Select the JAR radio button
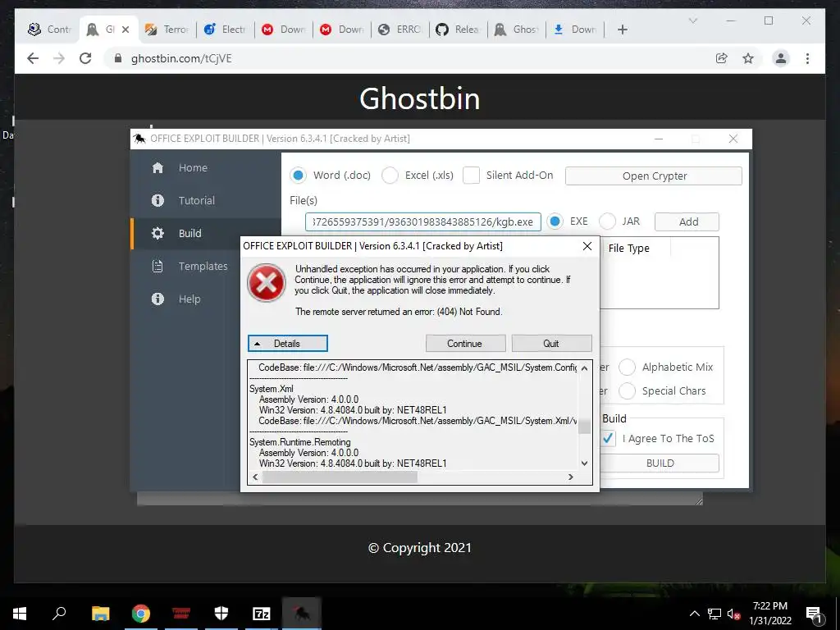 point(607,221)
